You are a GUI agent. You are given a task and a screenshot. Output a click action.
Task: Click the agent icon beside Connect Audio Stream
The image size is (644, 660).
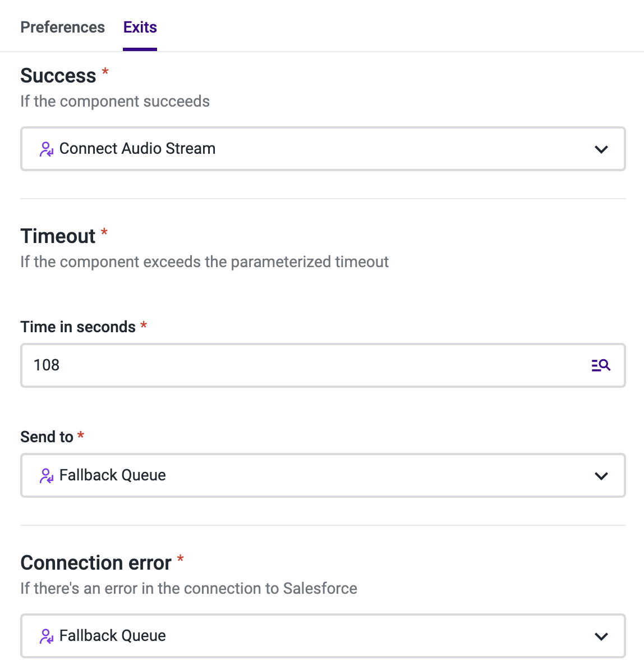click(47, 149)
